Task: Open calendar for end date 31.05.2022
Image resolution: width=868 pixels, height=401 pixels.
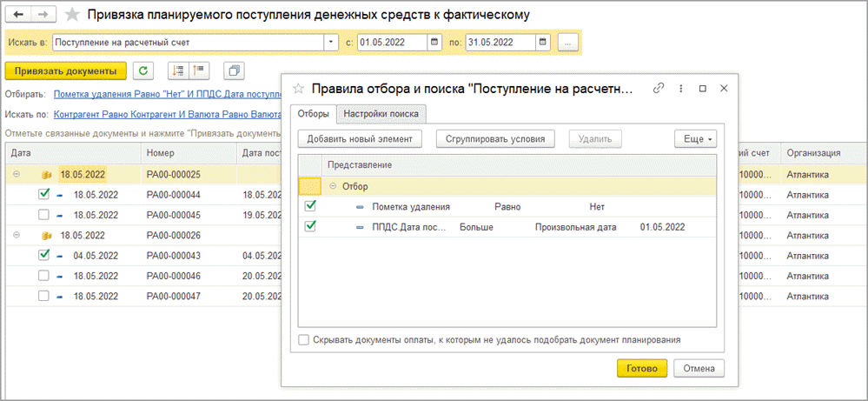Action: 542,42
